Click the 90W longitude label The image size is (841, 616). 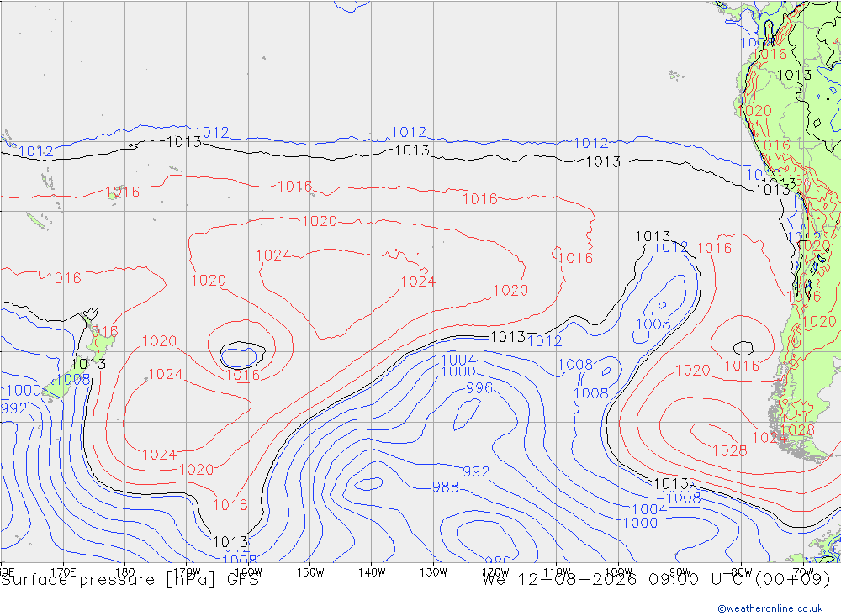click(x=680, y=572)
